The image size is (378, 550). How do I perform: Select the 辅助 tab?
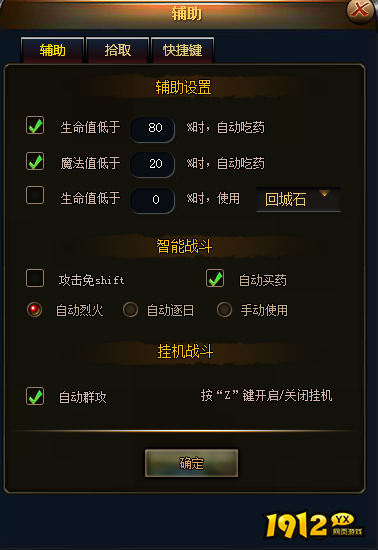(x=52, y=50)
